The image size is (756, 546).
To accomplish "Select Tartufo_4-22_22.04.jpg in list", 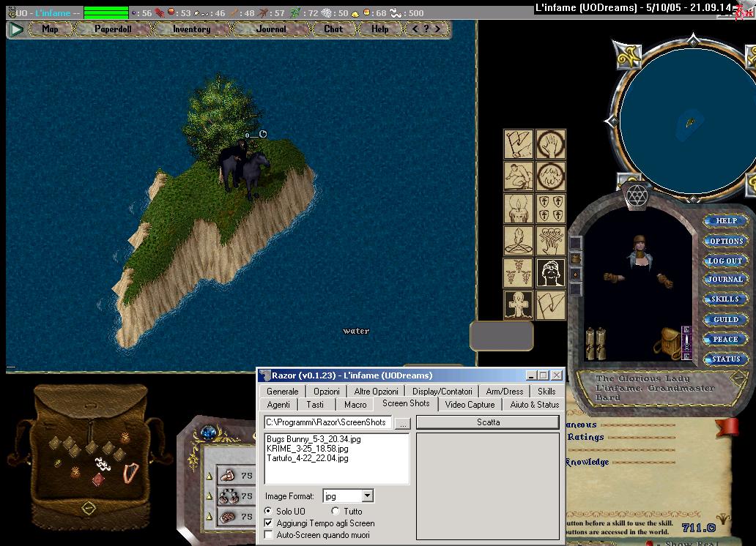I will pyautogui.click(x=307, y=458).
